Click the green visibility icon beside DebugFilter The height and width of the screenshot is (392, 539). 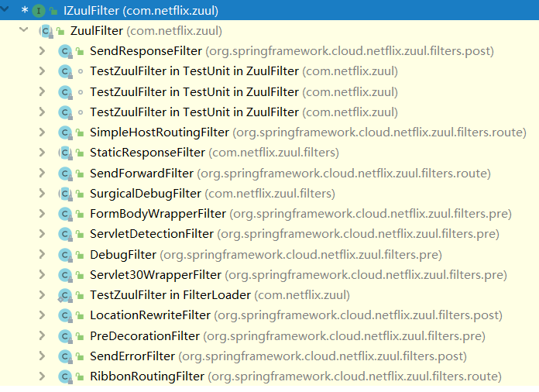80,255
